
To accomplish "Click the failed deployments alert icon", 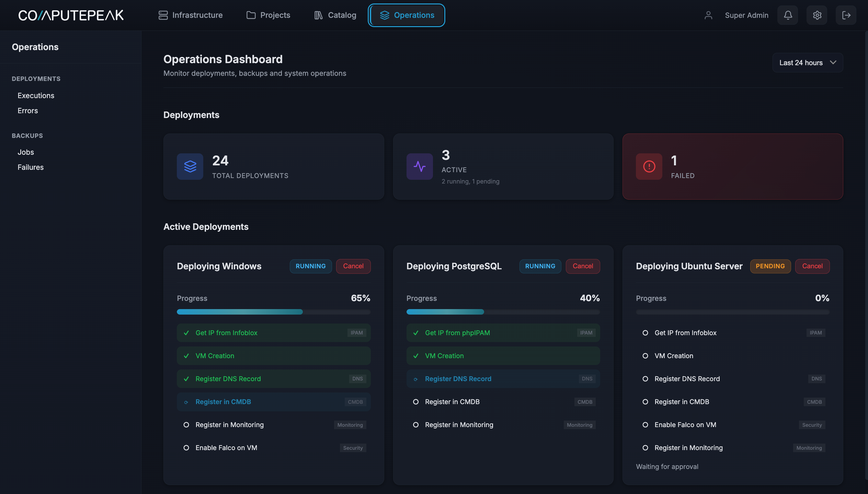I will (x=648, y=166).
